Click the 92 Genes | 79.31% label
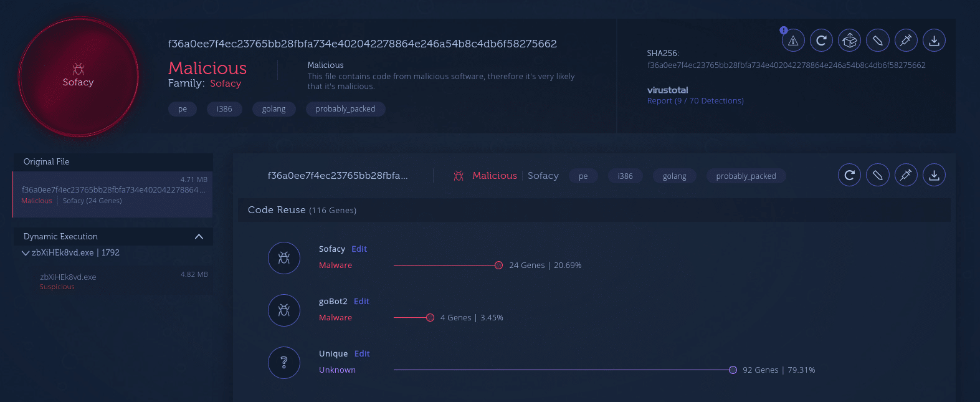 click(779, 370)
